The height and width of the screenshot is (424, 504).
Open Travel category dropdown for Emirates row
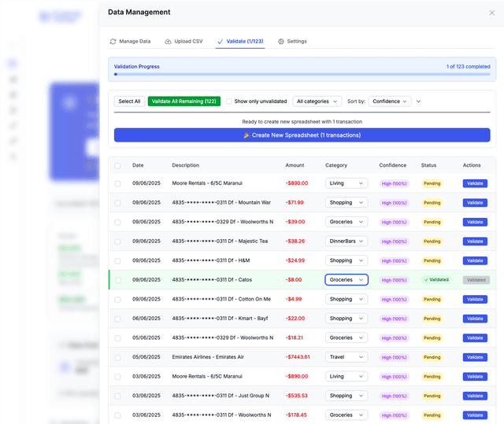pyautogui.click(x=346, y=357)
